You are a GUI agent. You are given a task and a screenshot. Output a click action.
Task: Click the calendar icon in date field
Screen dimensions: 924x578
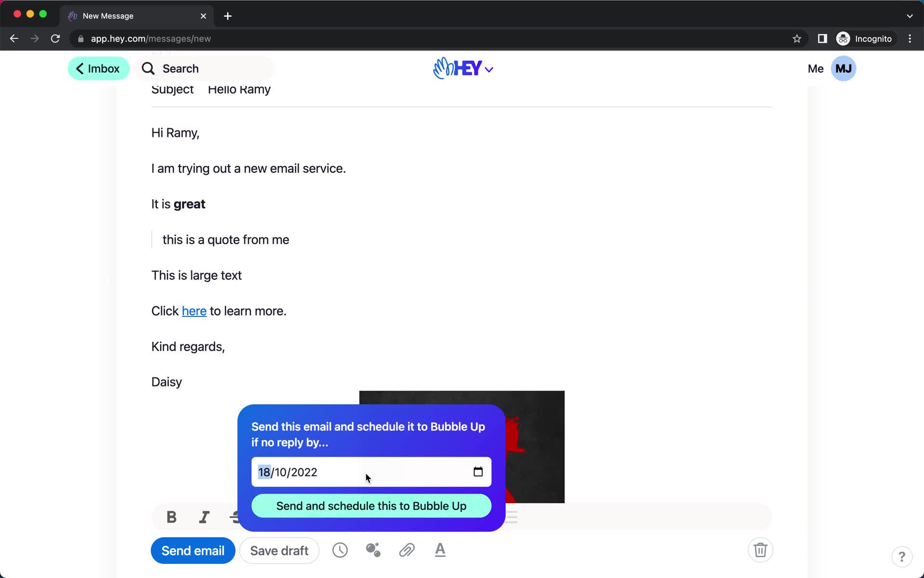pyautogui.click(x=478, y=472)
